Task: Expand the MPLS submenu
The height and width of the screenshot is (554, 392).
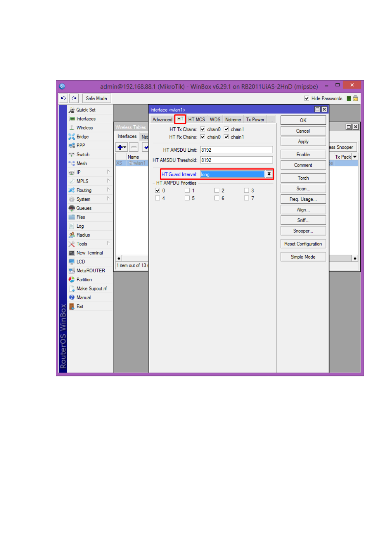Action: [x=108, y=181]
